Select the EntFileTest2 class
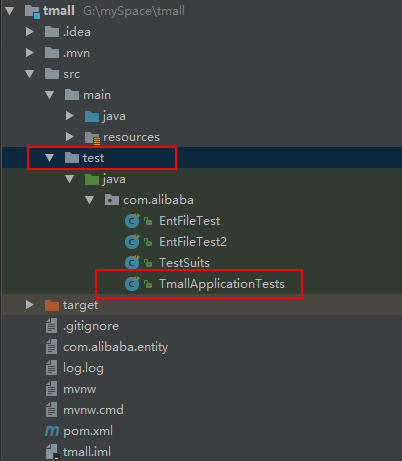The image size is (402, 461). click(193, 242)
